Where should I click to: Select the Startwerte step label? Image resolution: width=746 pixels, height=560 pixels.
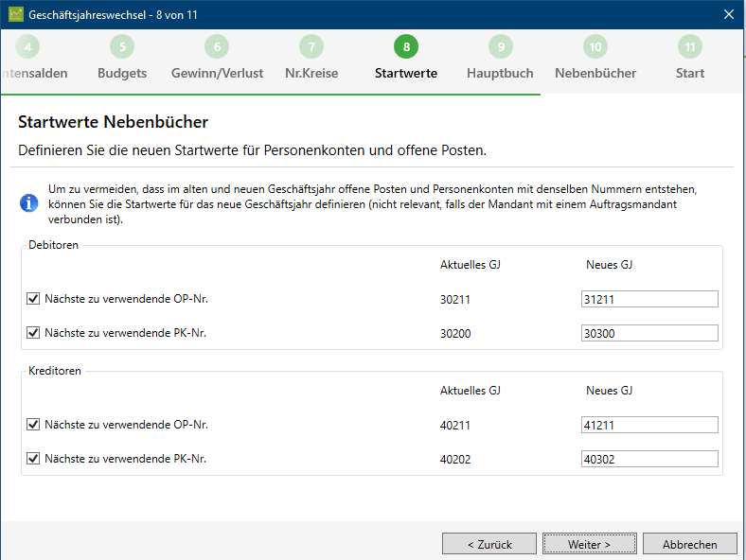406,73
